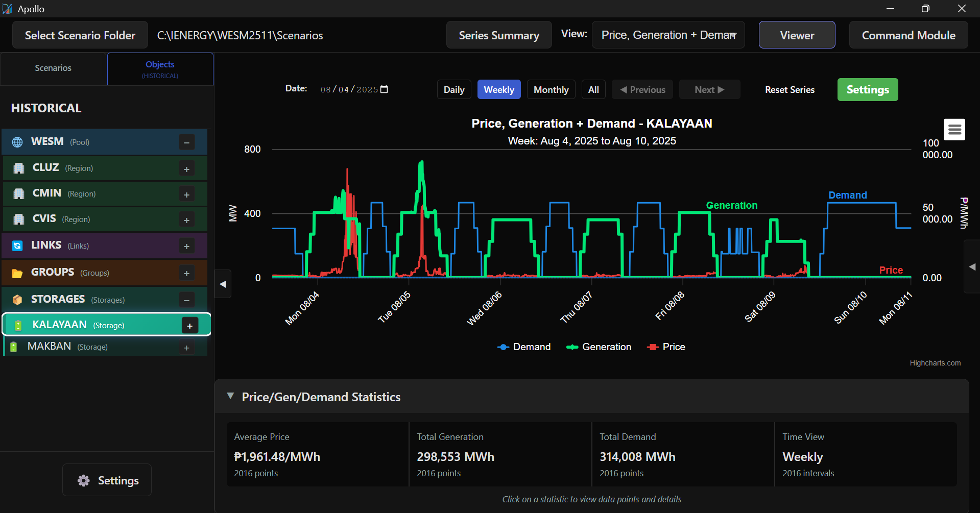Switch to the Scenarios tab

(53, 68)
